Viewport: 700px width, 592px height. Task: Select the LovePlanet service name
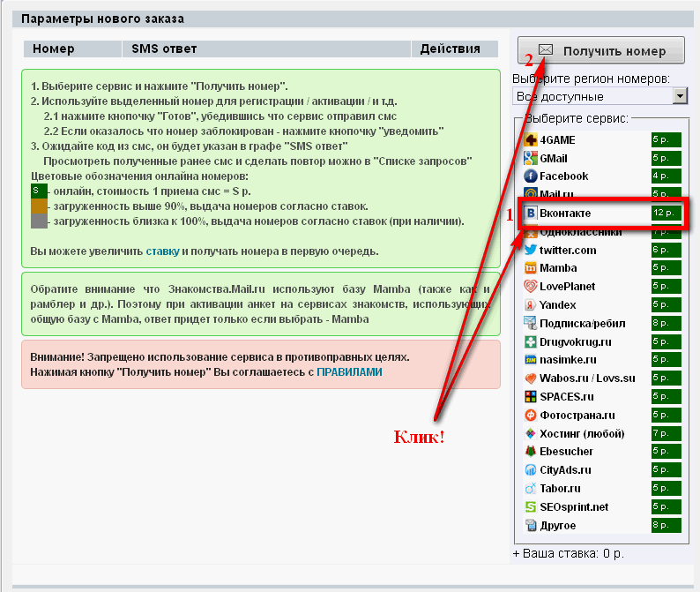(x=568, y=287)
